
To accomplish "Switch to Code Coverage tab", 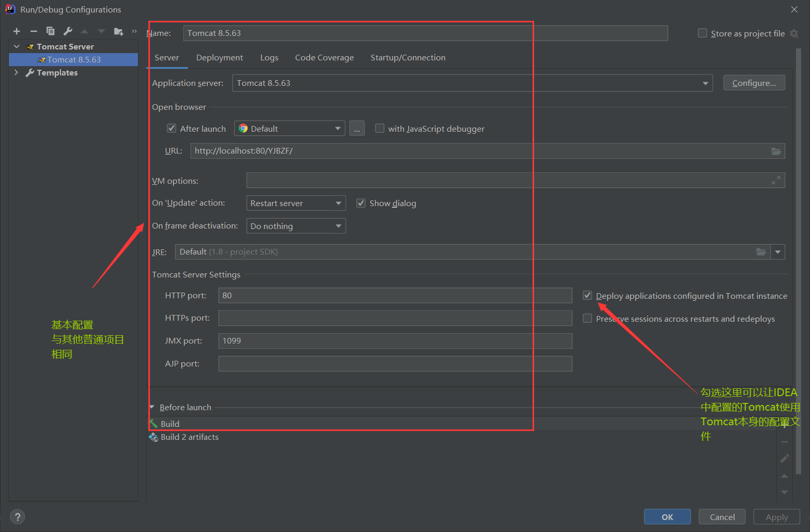I will [x=324, y=58].
